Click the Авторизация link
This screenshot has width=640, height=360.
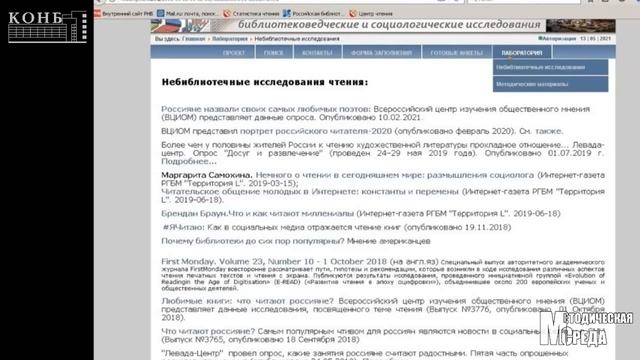pyautogui.click(x=557, y=38)
